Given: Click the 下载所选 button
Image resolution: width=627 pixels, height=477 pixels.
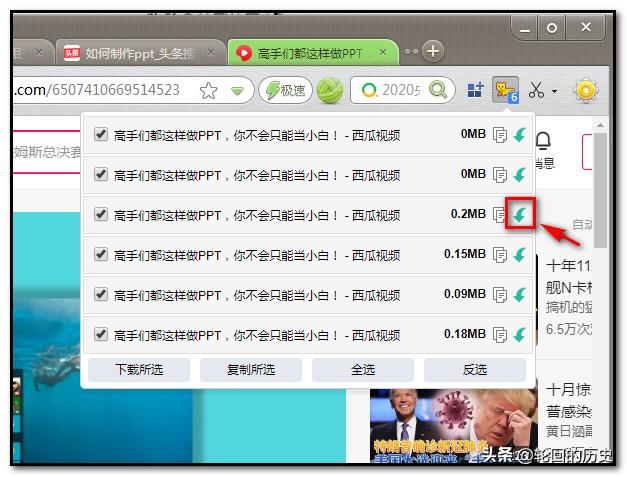Looking at the screenshot, I should point(139,370).
